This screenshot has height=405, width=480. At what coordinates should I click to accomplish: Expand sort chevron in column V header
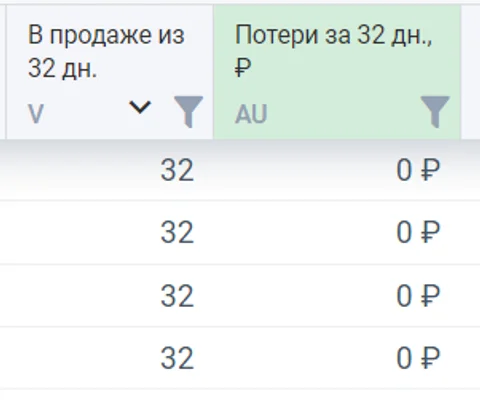click(x=140, y=107)
